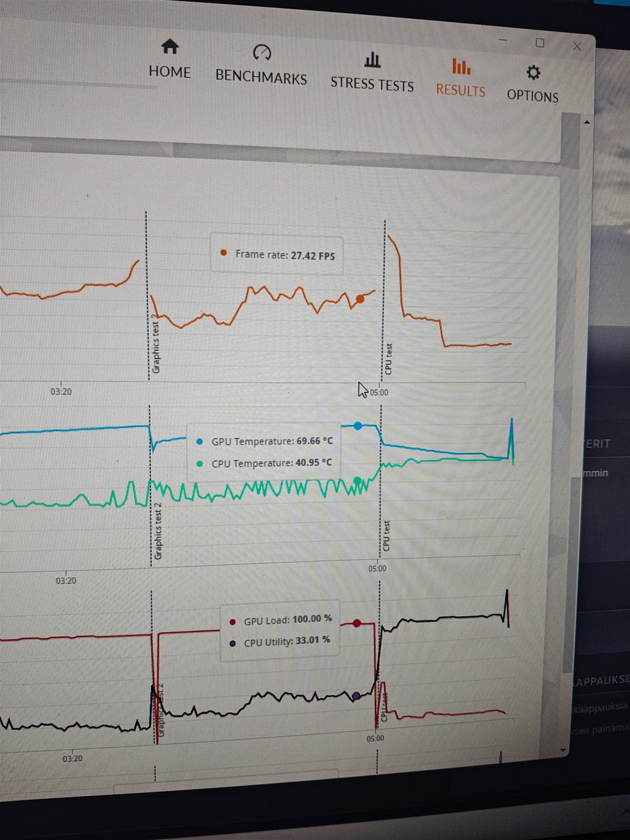Viewport: 630px width, 840px height.
Task: Click the blue GPU temperature data point
Action: [358, 426]
